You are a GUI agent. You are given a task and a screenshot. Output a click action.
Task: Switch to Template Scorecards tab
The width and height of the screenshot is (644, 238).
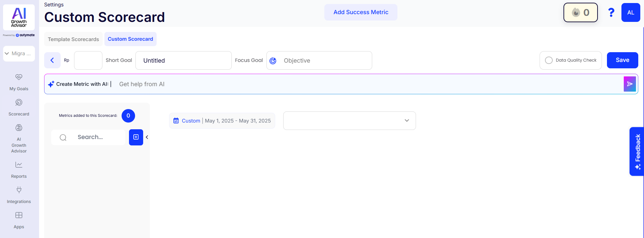pos(73,39)
